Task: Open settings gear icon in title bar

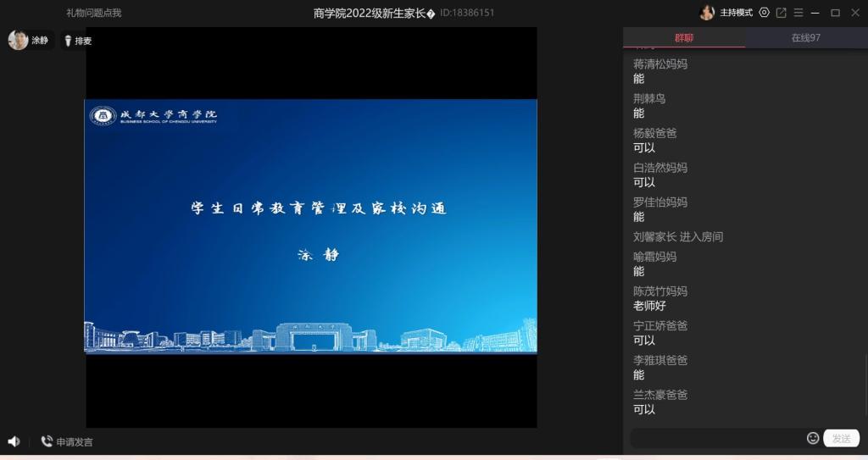Action: (x=764, y=12)
